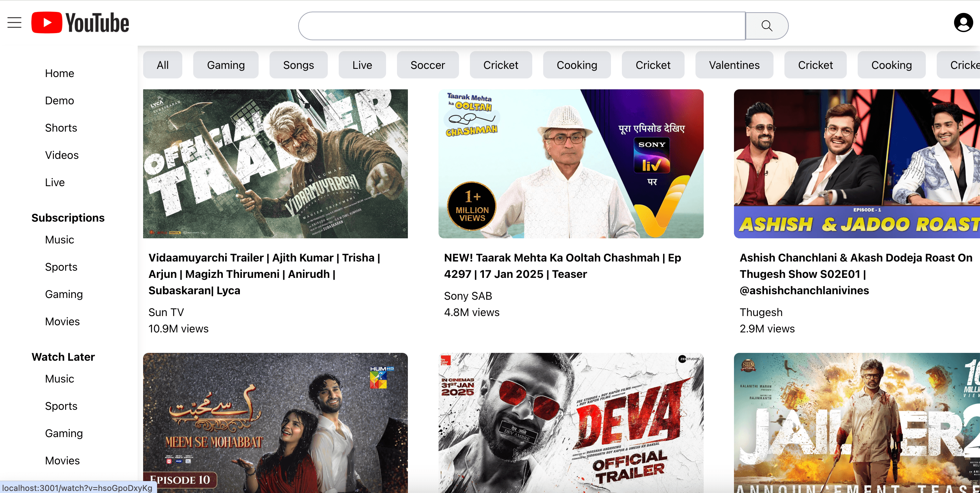
Task: Click the magnifying glass search button
Action: pyautogui.click(x=767, y=26)
